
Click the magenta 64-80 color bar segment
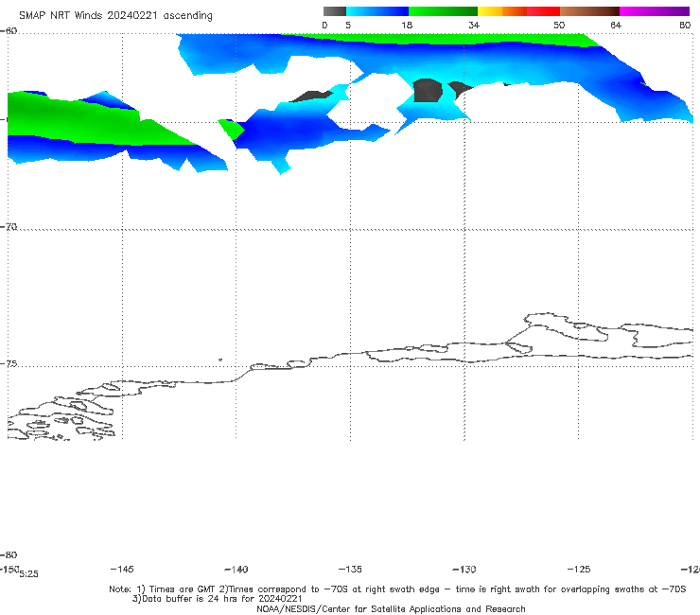(x=655, y=11)
